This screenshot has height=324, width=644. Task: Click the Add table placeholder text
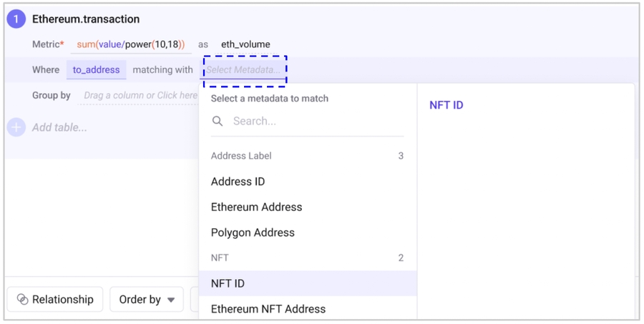pos(59,127)
